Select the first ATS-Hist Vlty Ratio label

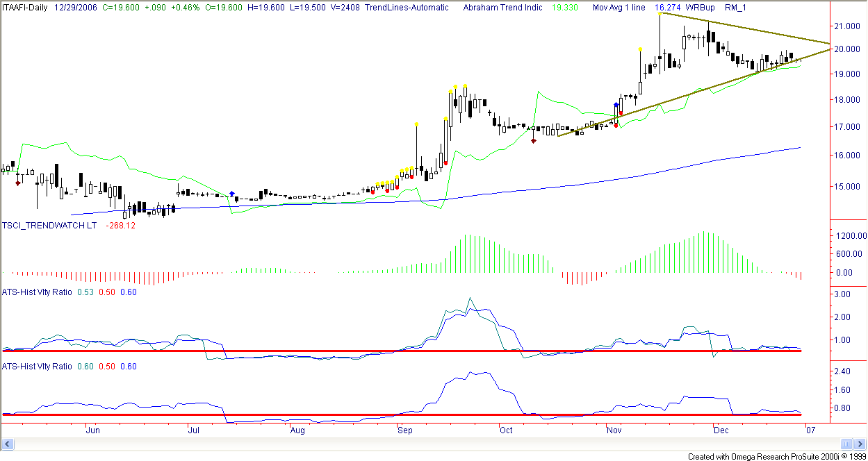click(37, 292)
